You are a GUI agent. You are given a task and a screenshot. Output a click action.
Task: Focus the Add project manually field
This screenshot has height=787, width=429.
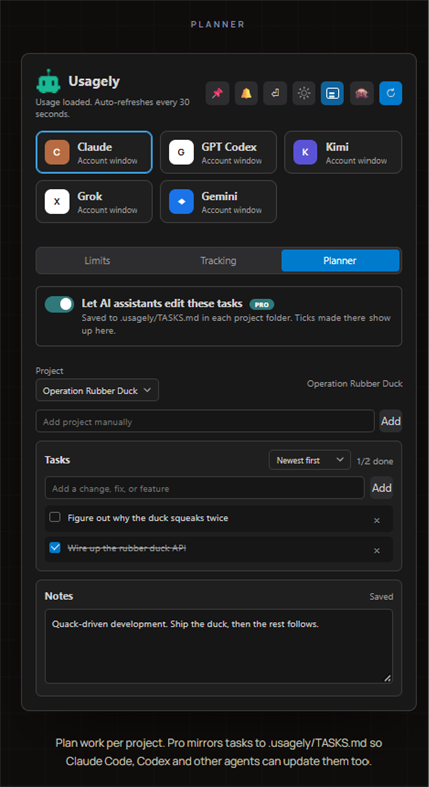pos(205,421)
